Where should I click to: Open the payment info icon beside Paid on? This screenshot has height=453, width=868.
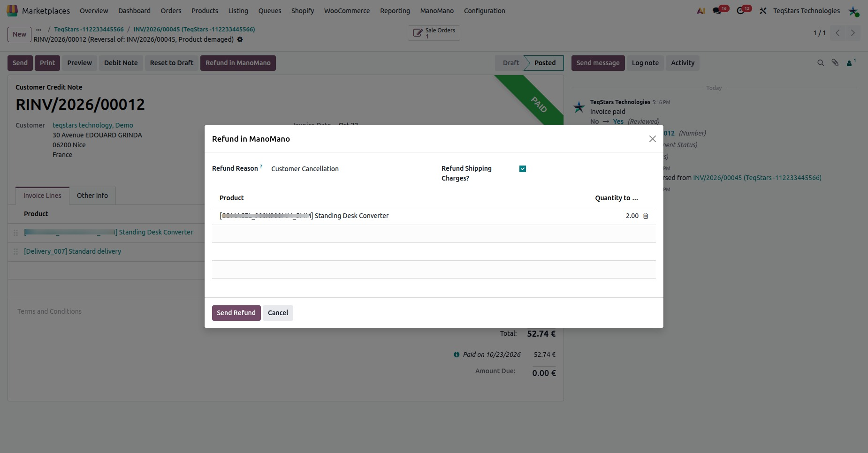tap(457, 355)
